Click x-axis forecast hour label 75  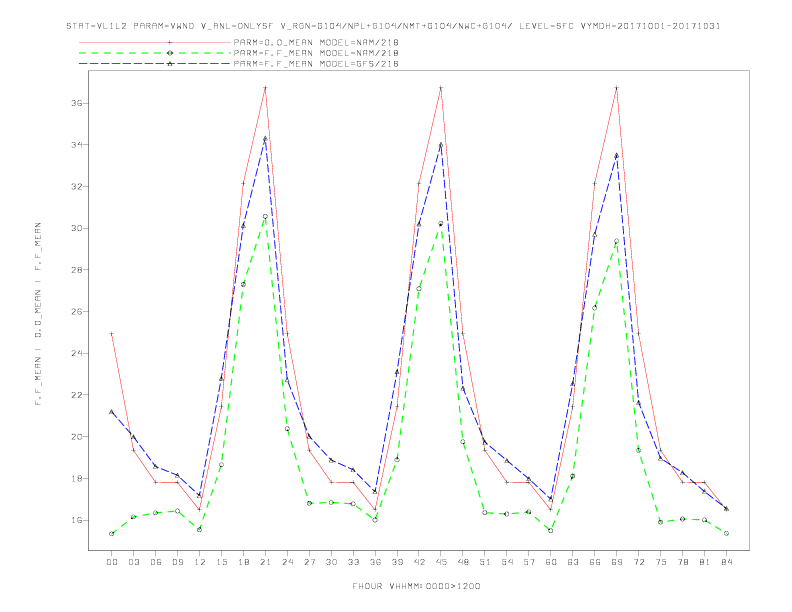click(x=661, y=562)
